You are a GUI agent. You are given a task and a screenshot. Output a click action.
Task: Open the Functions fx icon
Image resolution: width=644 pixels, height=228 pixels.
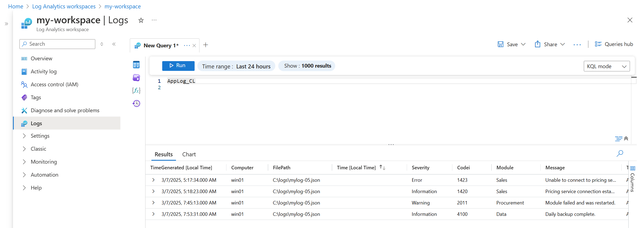136,90
